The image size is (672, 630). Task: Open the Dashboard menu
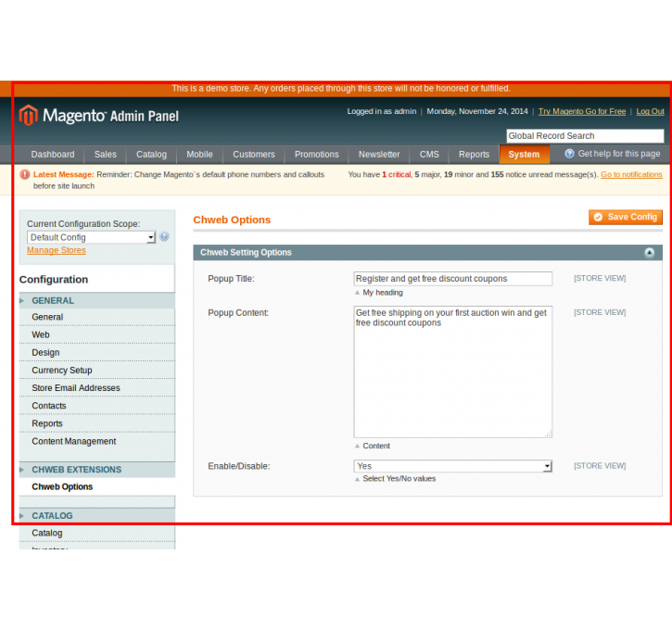pyautogui.click(x=53, y=154)
